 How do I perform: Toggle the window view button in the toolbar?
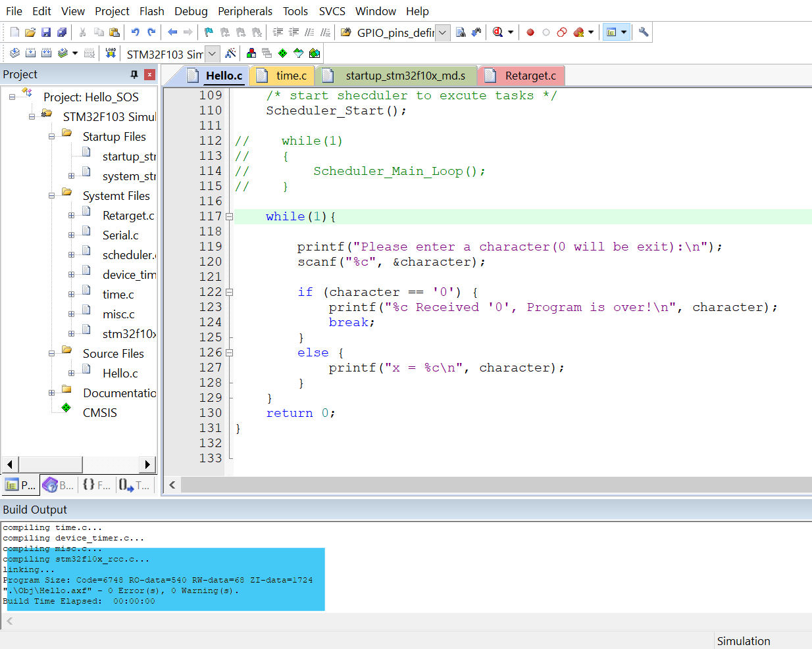pos(611,32)
